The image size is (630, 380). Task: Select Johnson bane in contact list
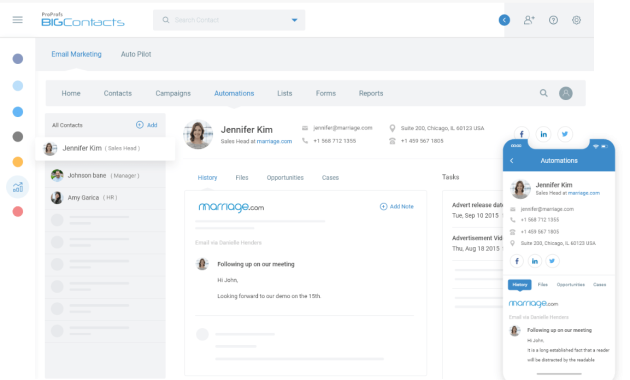point(105,176)
